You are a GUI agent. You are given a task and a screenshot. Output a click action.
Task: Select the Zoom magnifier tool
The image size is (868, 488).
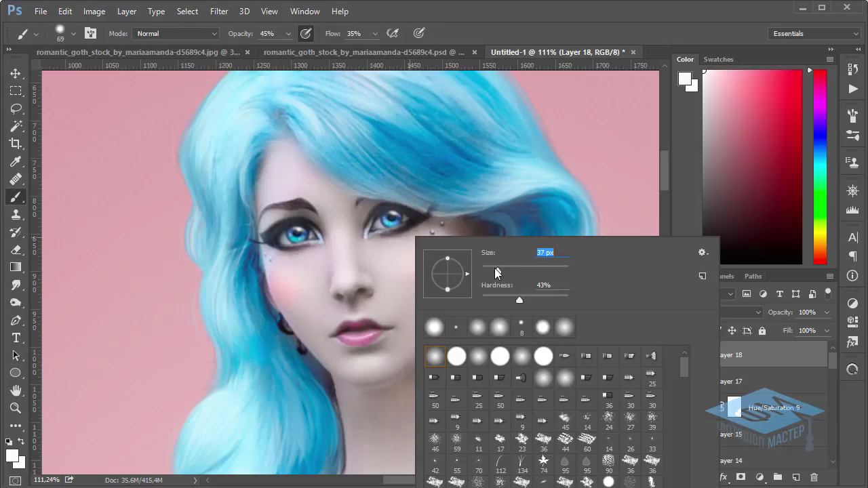[16, 408]
